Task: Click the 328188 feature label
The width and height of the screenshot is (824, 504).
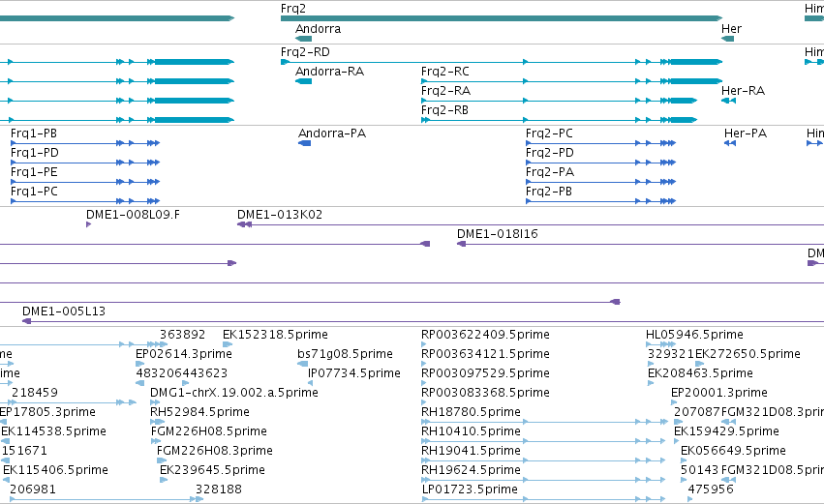Action: tap(219, 489)
